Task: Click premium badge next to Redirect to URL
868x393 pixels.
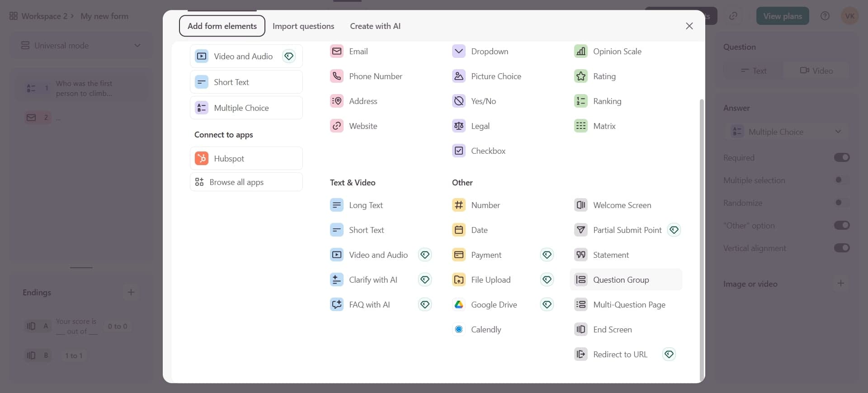Action: (669, 355)
